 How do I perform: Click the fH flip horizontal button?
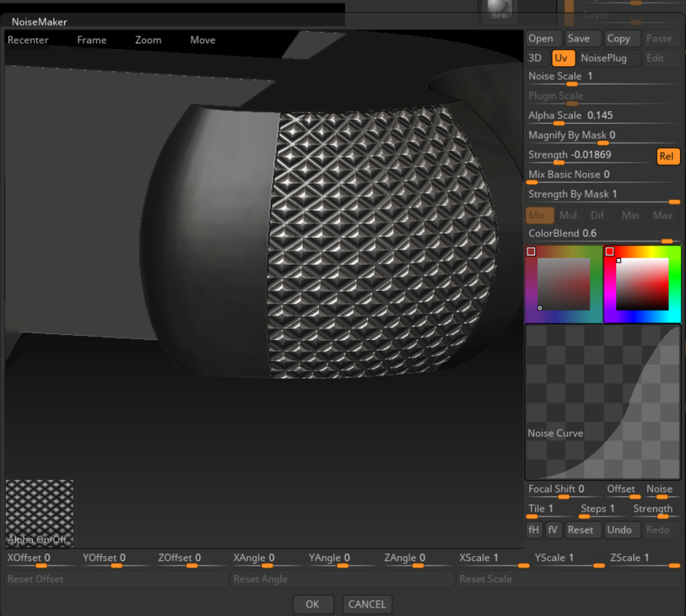(534, 529)
